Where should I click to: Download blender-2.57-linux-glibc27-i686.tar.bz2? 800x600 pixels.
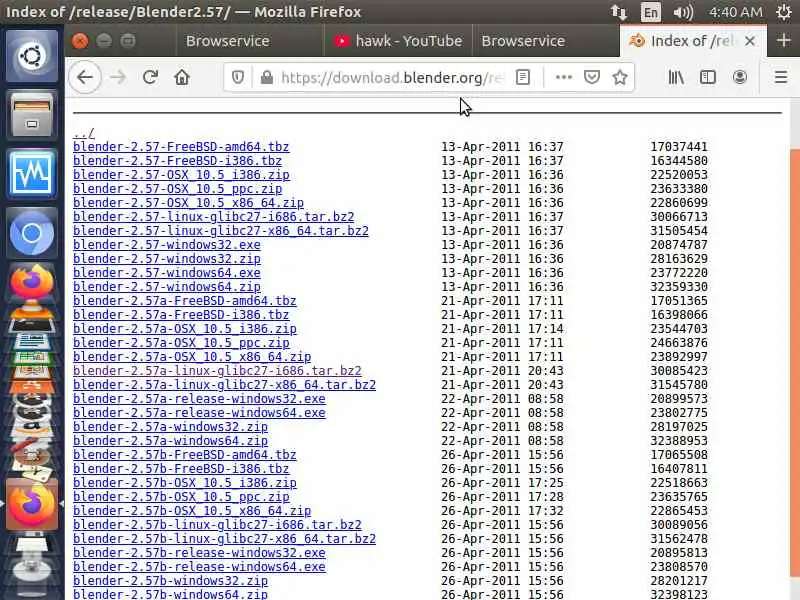click(x=214, y=217)
